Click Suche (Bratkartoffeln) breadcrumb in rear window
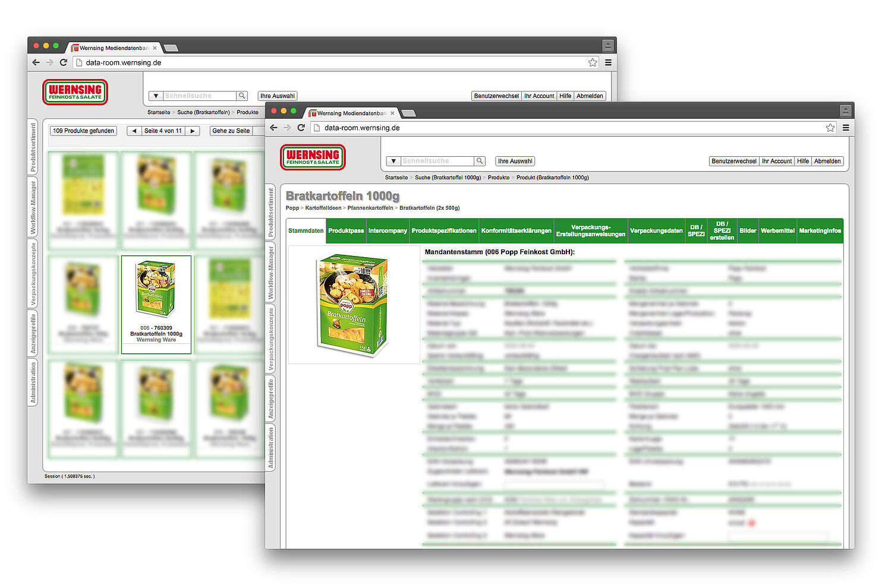Image resolution: width=882 pixels, height=588 pixels. coord(203,112)
